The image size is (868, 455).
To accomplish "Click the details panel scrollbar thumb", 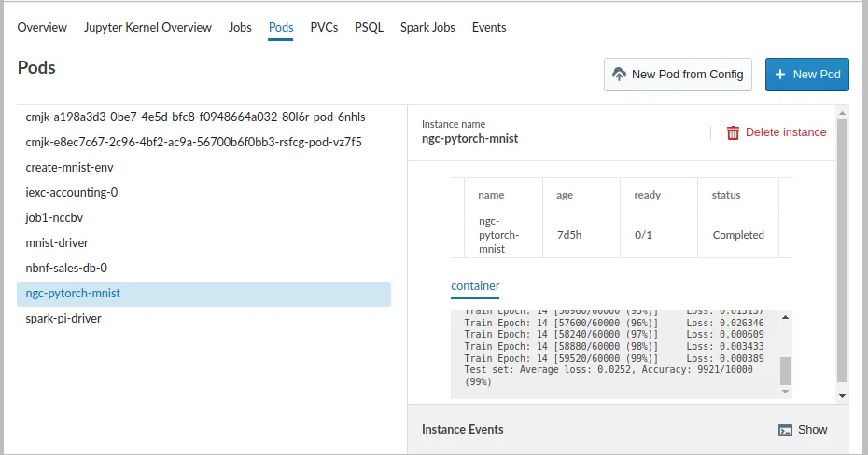I will click(x=842, y=251).
